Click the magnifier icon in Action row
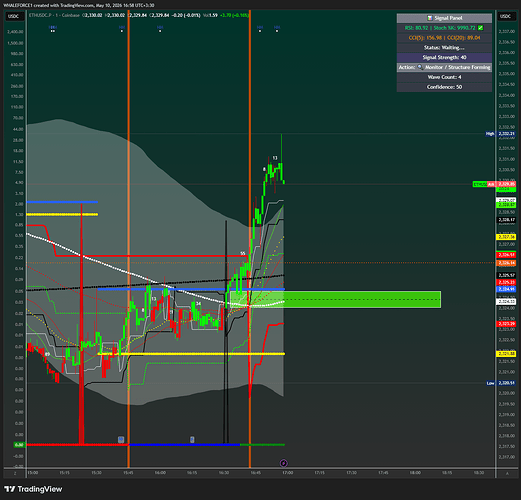This screenshot has width=521, height=500. coord(420,67)
